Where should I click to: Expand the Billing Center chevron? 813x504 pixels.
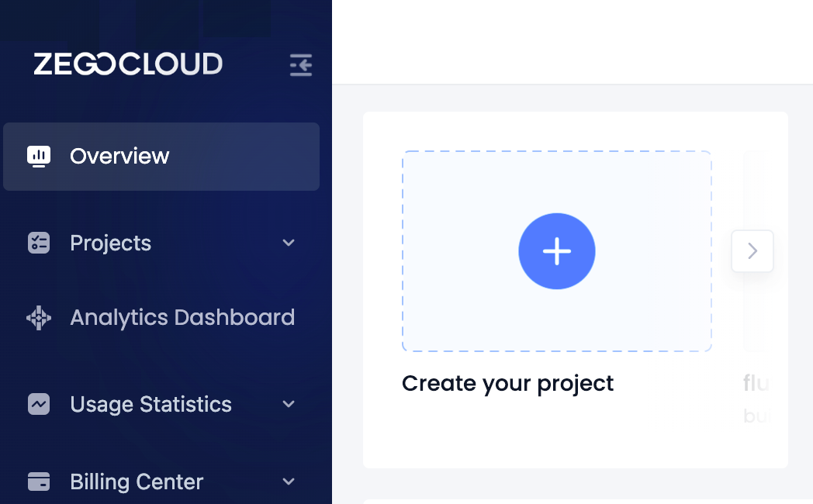tap(289, 482)
